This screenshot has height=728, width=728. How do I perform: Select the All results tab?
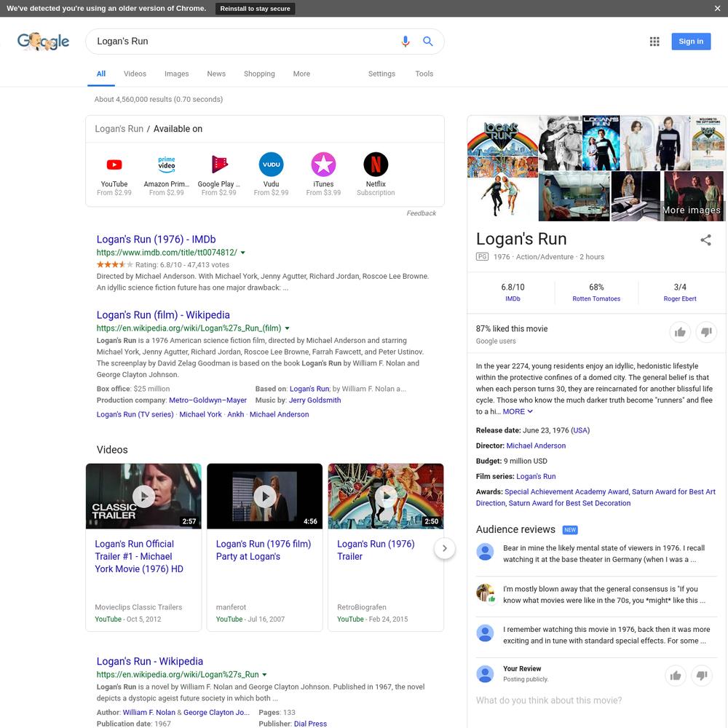click(x=101, y=74)
